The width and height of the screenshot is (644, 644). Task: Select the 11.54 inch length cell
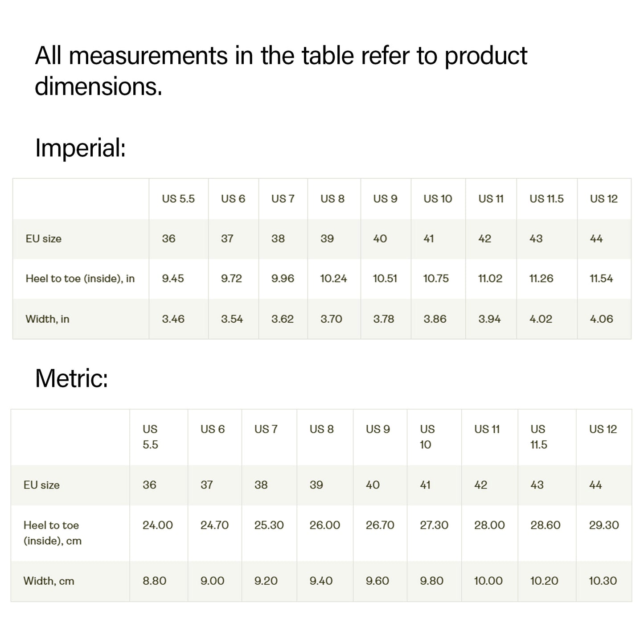601,279
